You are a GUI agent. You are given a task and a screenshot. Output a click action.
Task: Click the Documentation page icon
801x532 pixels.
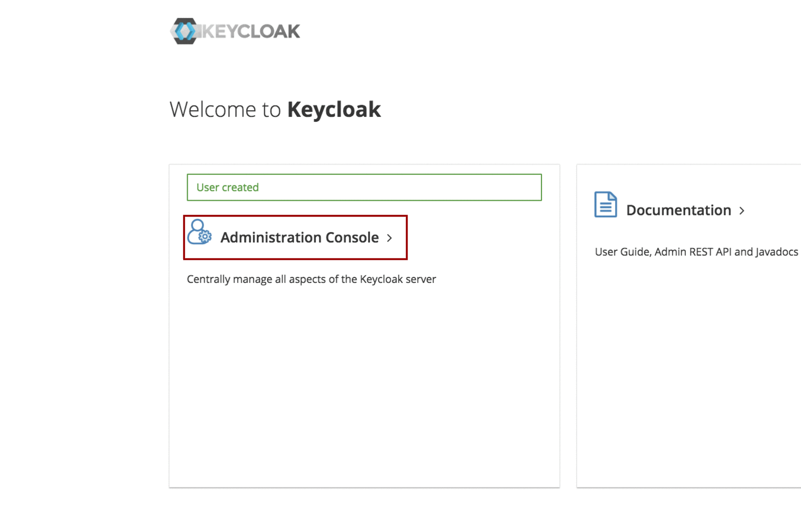pos(606,205)
